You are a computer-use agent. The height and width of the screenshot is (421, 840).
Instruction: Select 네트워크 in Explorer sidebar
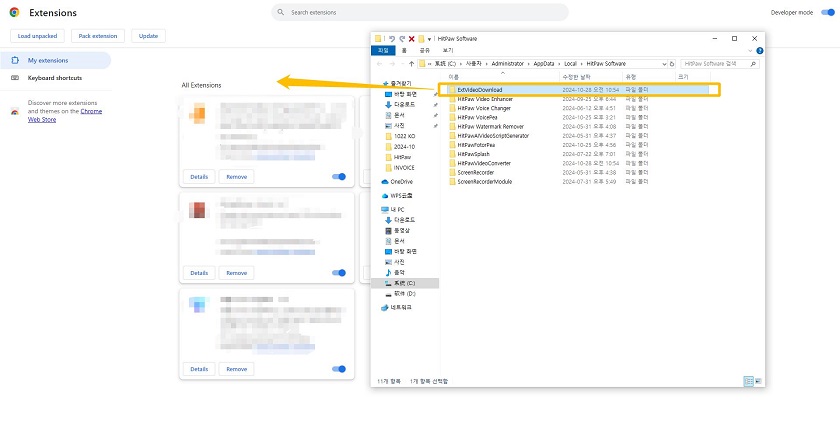click(x=396, y=307)
